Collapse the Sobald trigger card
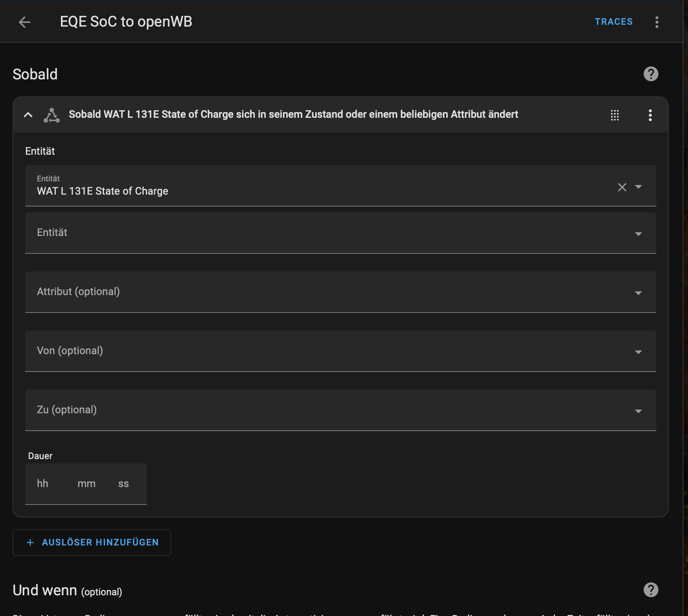This screenshot has height=616, width=688. click(28, 115)
